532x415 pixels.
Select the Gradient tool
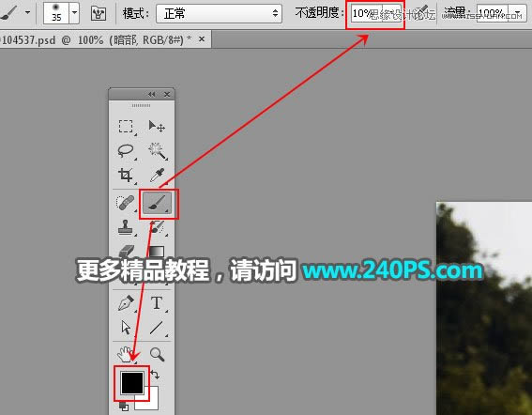coord(157,252)
